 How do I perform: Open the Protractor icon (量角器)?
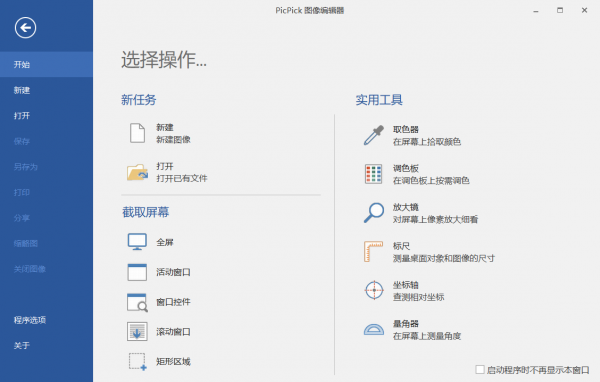(x=373, y=329)
